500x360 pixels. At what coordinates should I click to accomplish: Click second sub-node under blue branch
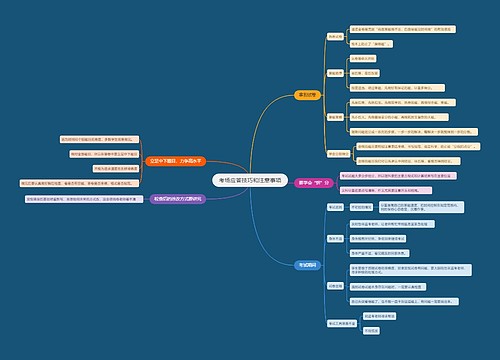pos(335,238)
